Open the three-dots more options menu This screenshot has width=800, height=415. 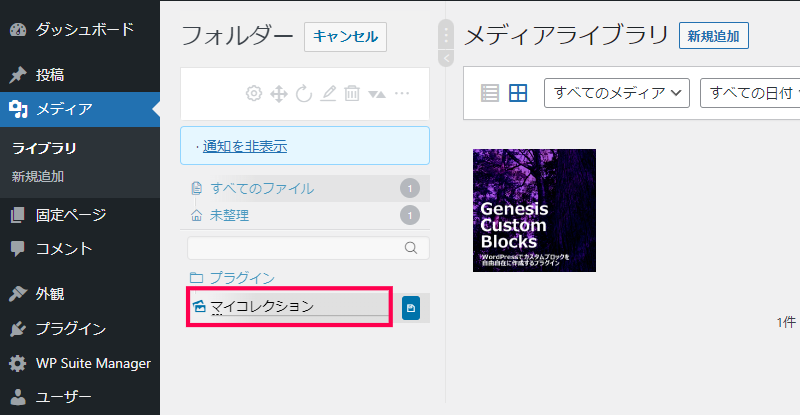click(402, 93)
